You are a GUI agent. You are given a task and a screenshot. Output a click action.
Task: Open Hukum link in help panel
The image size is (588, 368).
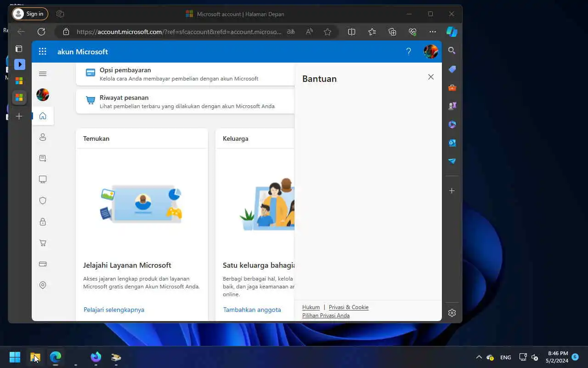tap(311, 307)
